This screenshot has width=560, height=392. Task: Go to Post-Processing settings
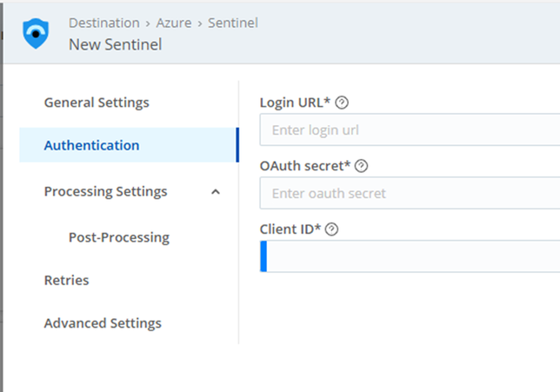point(119,237)
